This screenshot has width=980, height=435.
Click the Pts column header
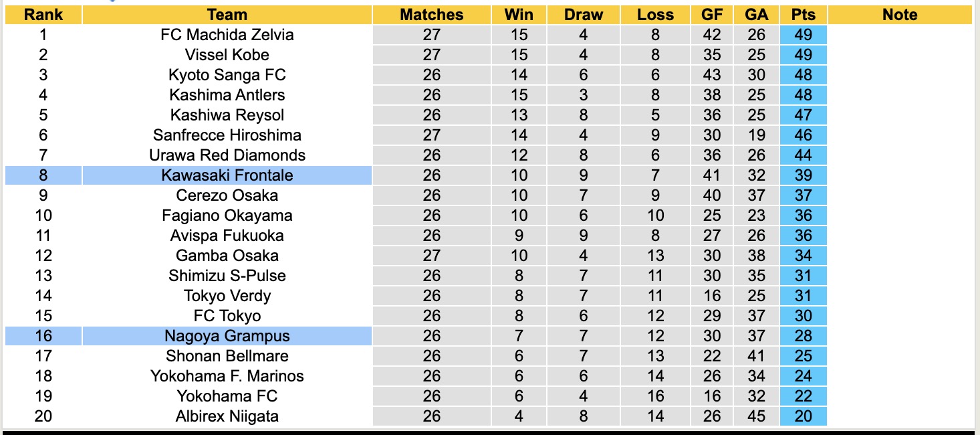pos(803,15)
